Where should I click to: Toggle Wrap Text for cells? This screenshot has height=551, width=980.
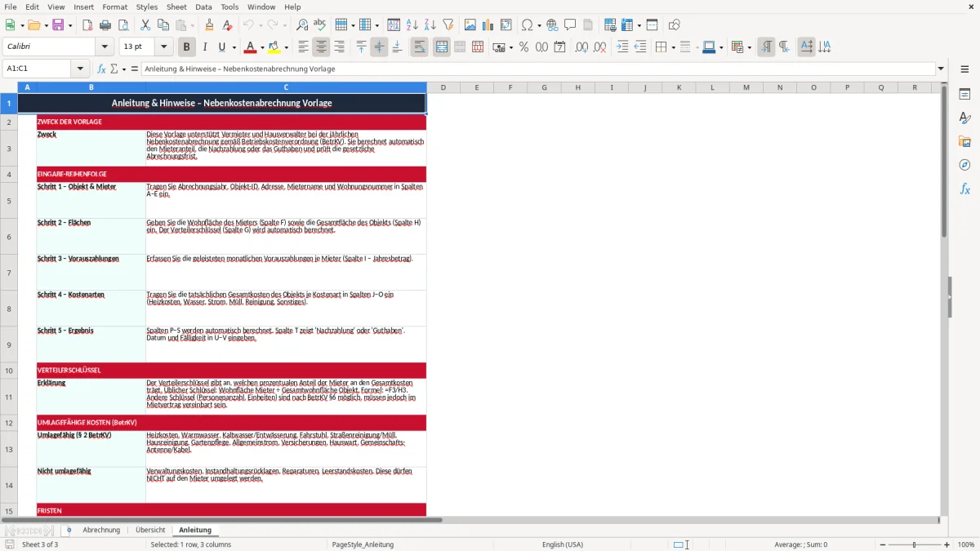pyautogui.click(x=419, y=47)
